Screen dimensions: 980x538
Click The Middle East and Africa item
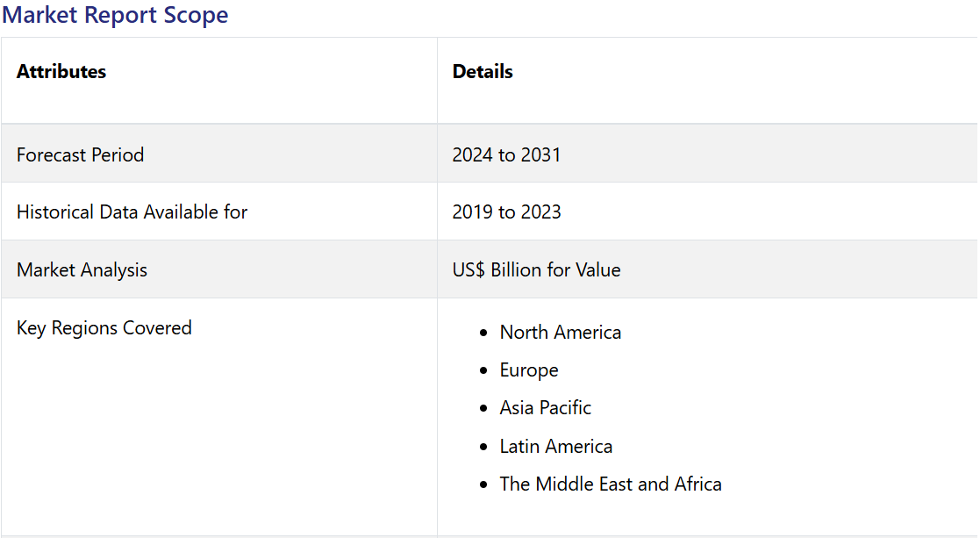pos(611,484)
